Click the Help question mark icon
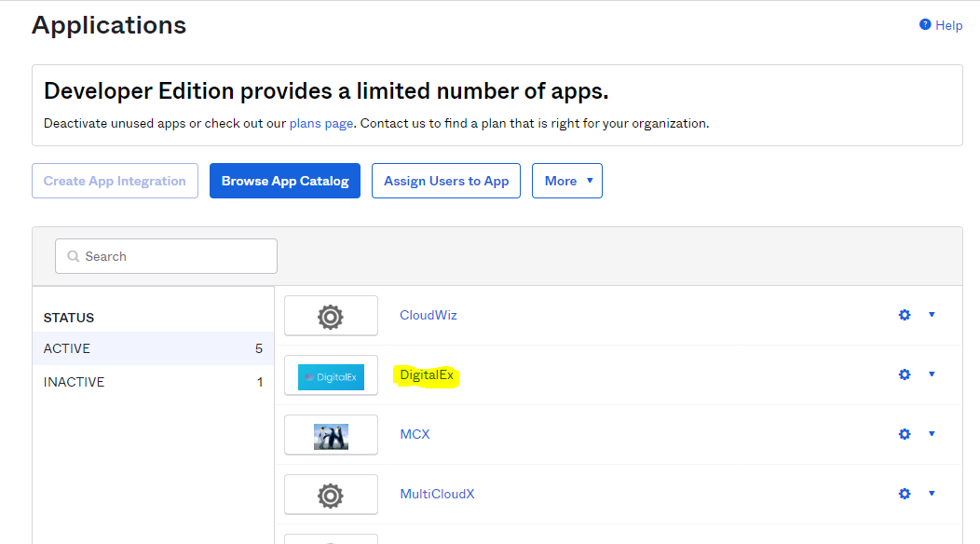Screen dimensions: 980x544 pos(925,25)
